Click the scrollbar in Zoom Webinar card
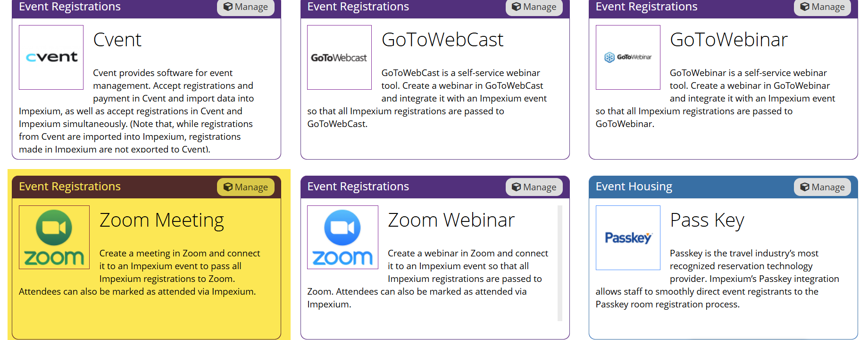Screen dimensions: 868x340 coord(560,263)
